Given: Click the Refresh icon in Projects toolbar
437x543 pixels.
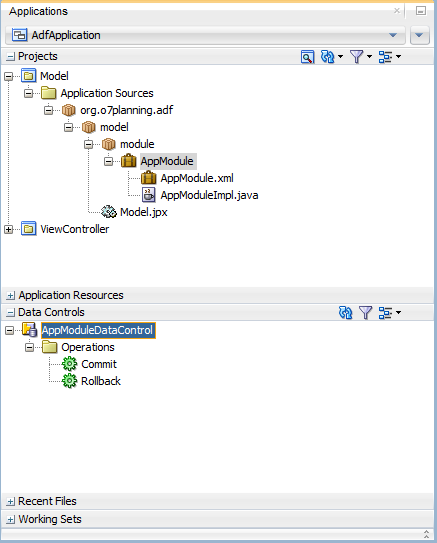Looking at the screenshot, I should (x=328, y=56).
